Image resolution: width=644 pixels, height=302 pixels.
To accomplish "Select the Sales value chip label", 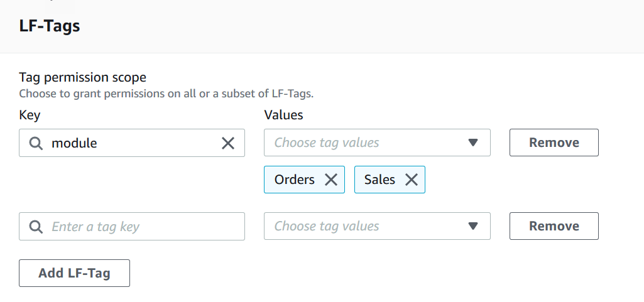I will (379, 180).
